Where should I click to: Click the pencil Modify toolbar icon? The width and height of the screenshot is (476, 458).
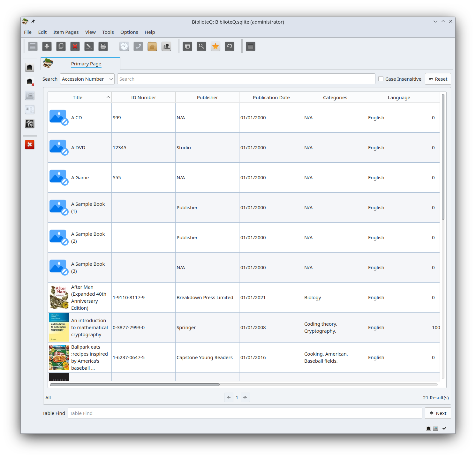click(x=89, y=47)
